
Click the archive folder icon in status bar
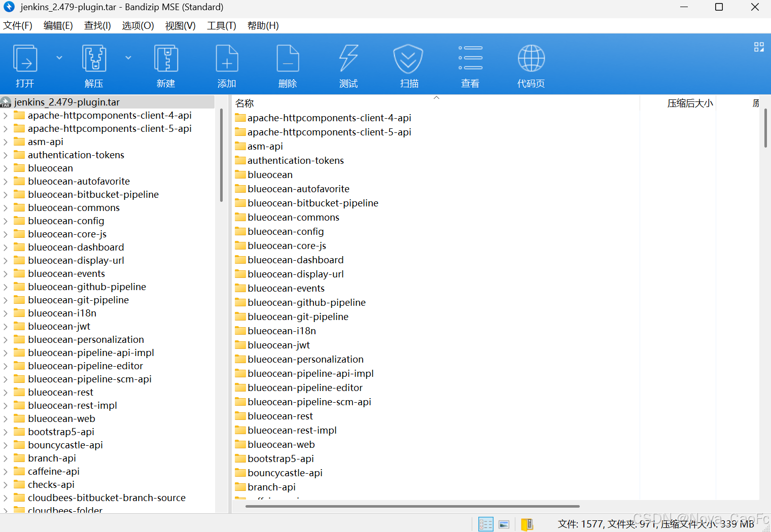coord(527,524)
